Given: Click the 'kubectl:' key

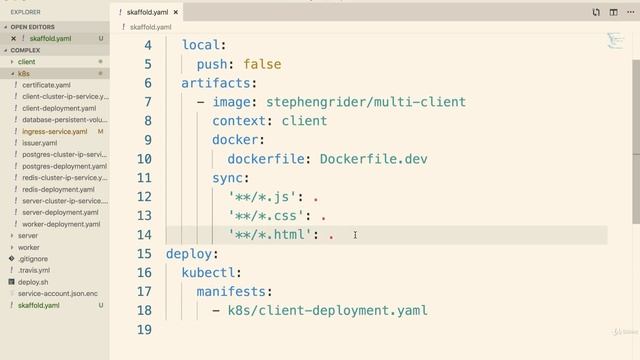Looking at the screenshot, I should point(211,273).
